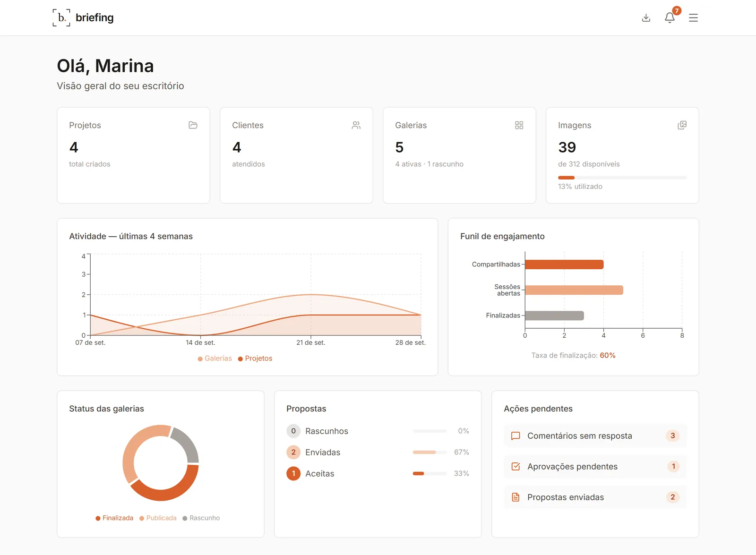The image size is (756, 555).
Task: Click the Enviadas count badge 2
Action: (293, 453)
